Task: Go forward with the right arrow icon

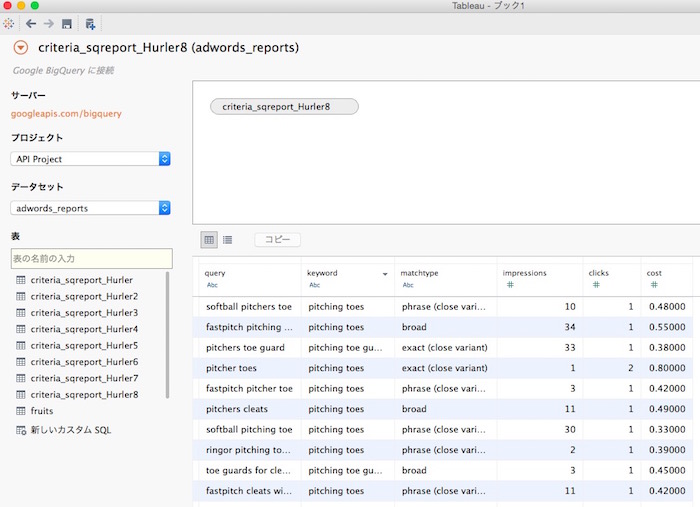Action: coord(49,24)
